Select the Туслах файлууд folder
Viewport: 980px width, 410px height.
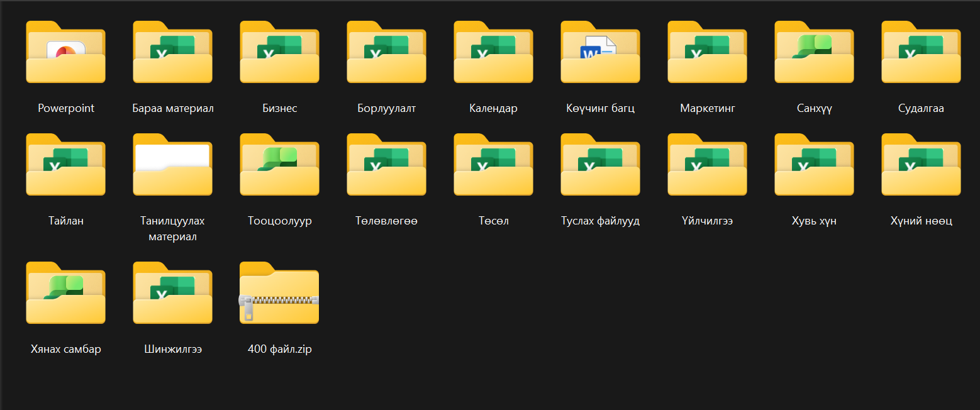tap(600, 165)
